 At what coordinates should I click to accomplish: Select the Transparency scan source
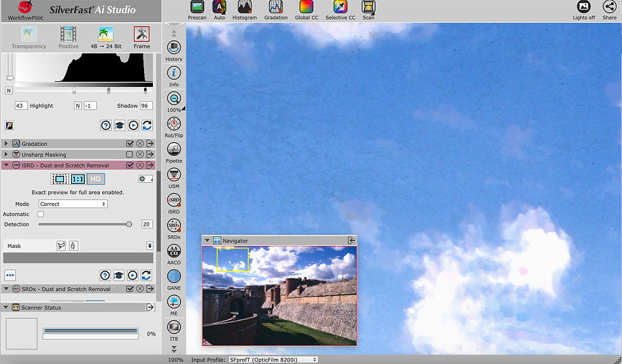[29, 37]
